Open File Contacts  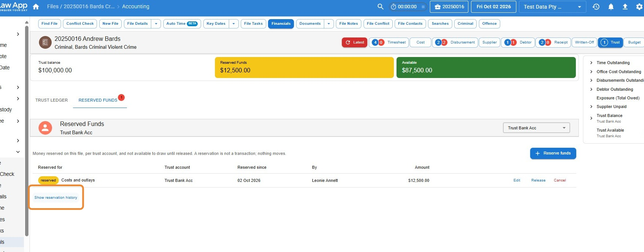[x=410, y=24]
